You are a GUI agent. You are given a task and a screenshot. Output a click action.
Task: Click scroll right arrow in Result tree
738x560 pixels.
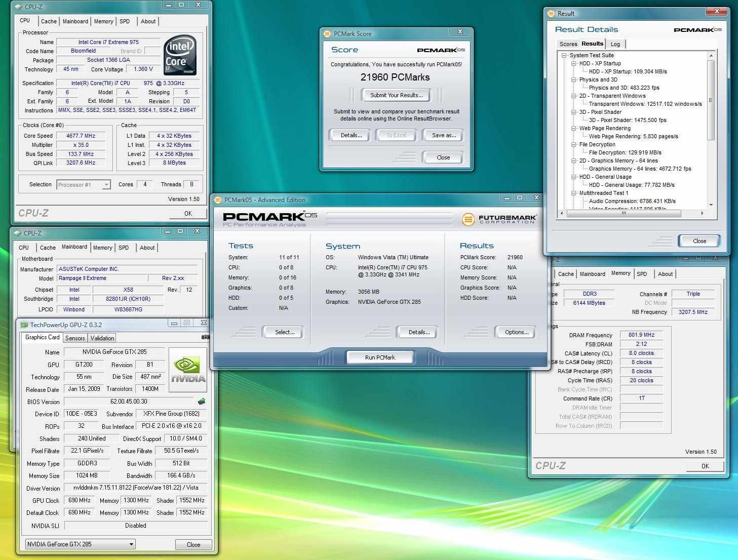tap(702, 213)
